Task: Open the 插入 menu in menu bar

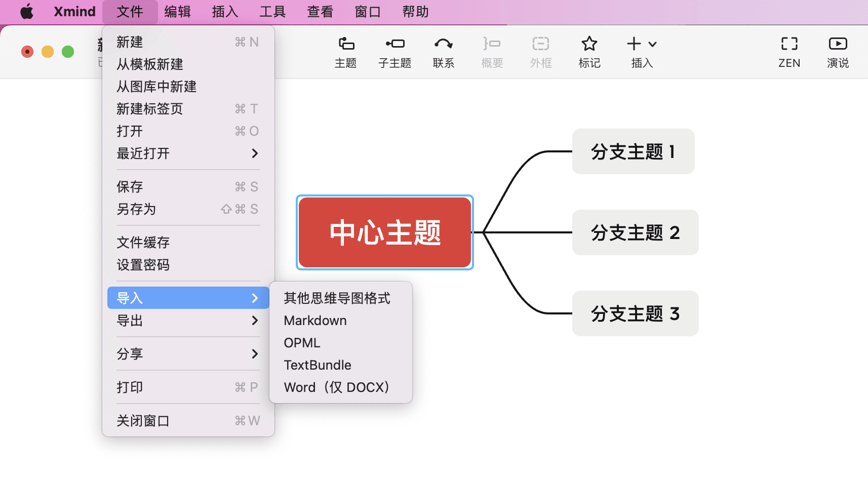Action: (x=225, y=12)
